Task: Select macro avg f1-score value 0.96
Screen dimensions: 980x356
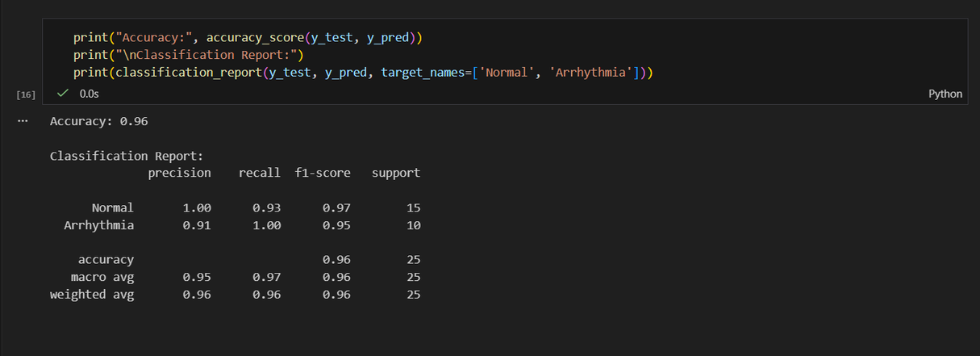Action: (x=336, y=278)
